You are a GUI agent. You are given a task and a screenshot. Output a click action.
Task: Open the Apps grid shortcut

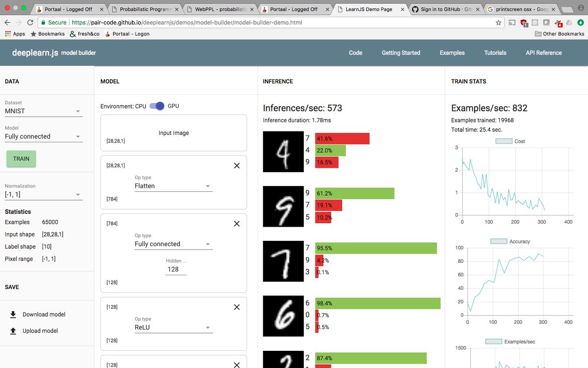coord(15,34)
